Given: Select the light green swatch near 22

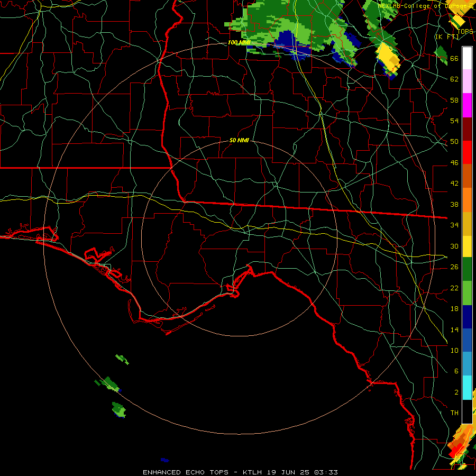Looking at the screenshot, I should [467, 293].
